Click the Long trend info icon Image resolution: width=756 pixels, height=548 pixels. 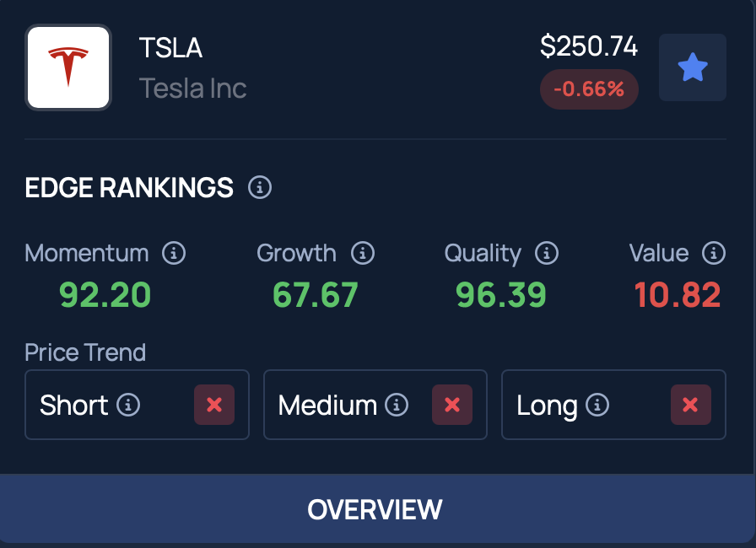coord(597,406)
